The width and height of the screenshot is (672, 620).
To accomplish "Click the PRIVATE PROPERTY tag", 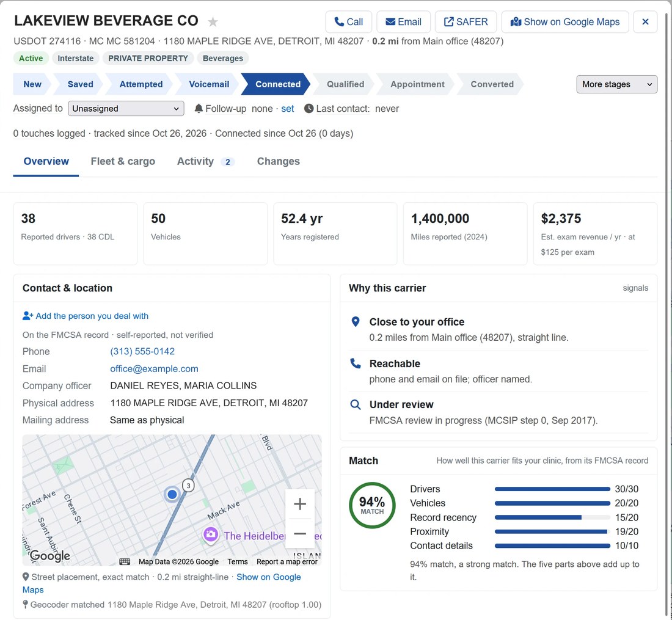I will pyautogui.click(x=148, y=58).
